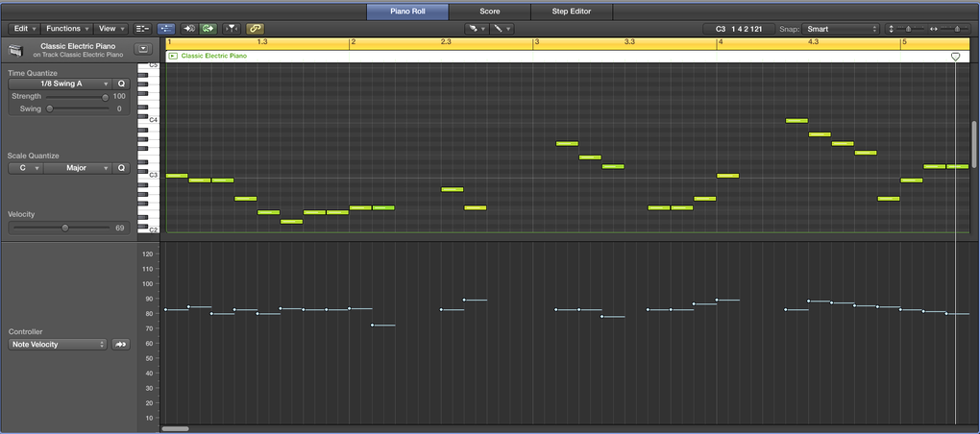Toggle the Catch playhead button
980x434 pixels.
coord(232,29)
